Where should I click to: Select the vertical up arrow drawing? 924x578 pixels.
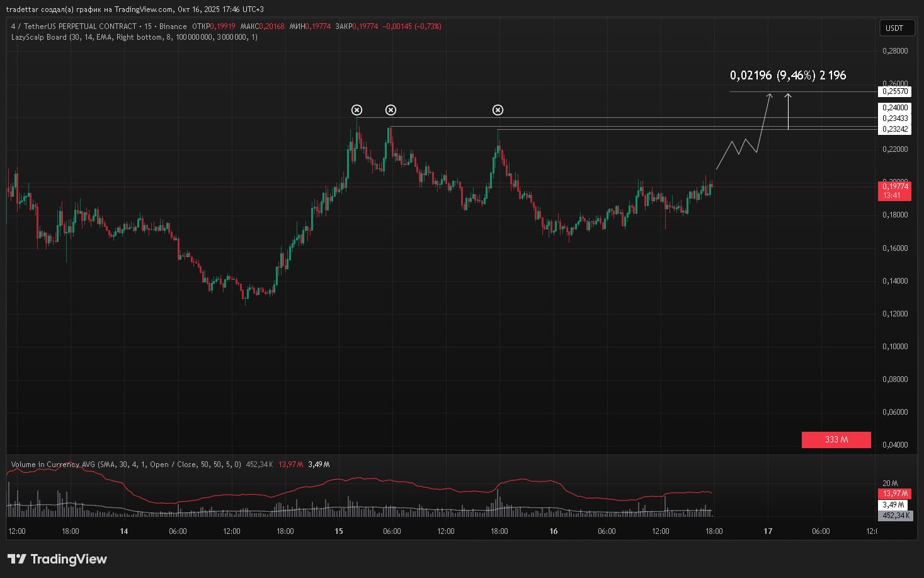[x=788, y=112]
